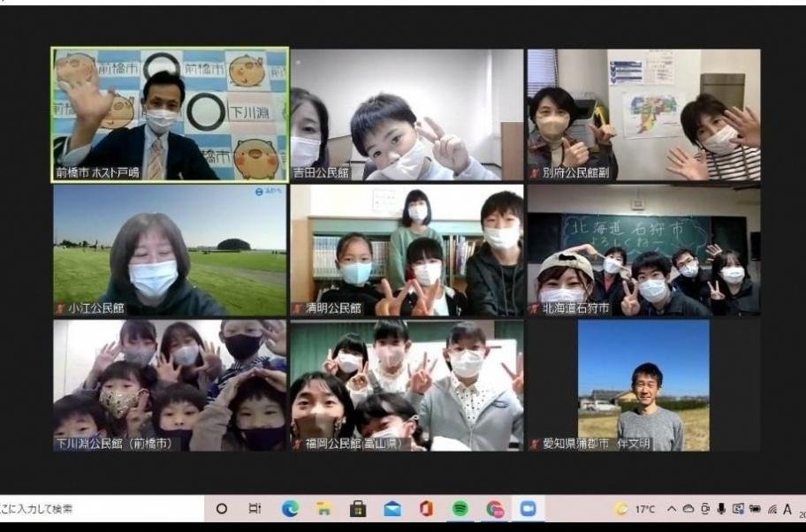Select the 別府公民館副 video tile
Viewport: 806px width, 532px height.
pyautogui.click(x=643, y=115)
